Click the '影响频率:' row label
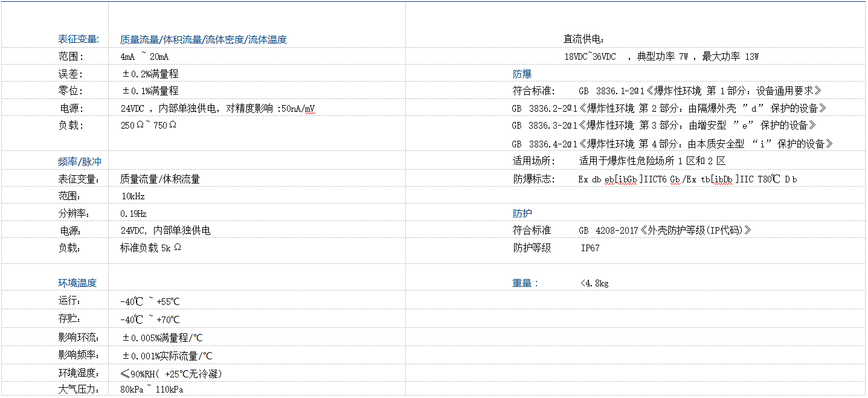This screenshot has width=868, height=398. (x=79, y=355)
